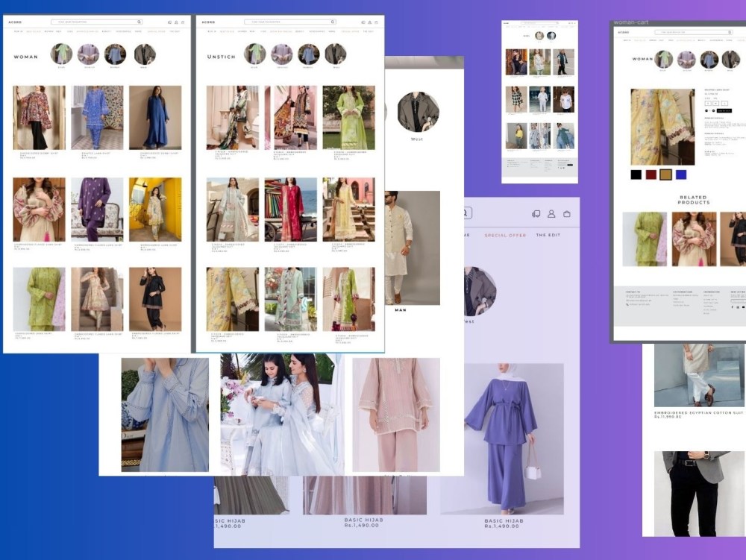Open mother and daughter blue dress image
This screenshot has width=746, height=560.
[x=283, y=414]
